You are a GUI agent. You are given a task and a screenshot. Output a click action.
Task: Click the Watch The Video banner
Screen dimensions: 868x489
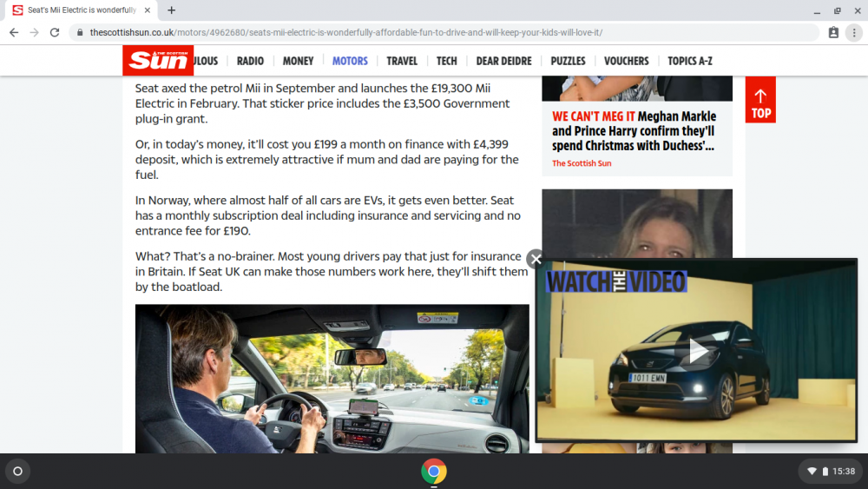pos(616,281)
